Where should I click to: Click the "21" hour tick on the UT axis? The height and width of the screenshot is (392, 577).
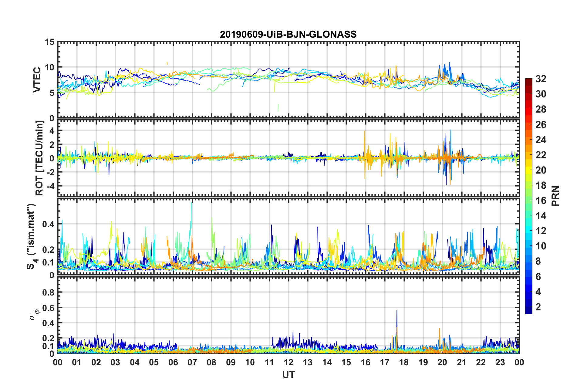coord(462,362)
